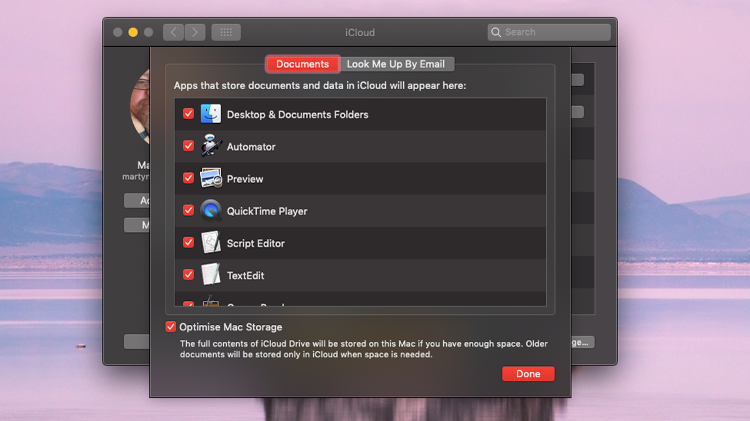Disable the Preview checkbox
This screenshot has width=750, height=421.
tap(188, 178)
